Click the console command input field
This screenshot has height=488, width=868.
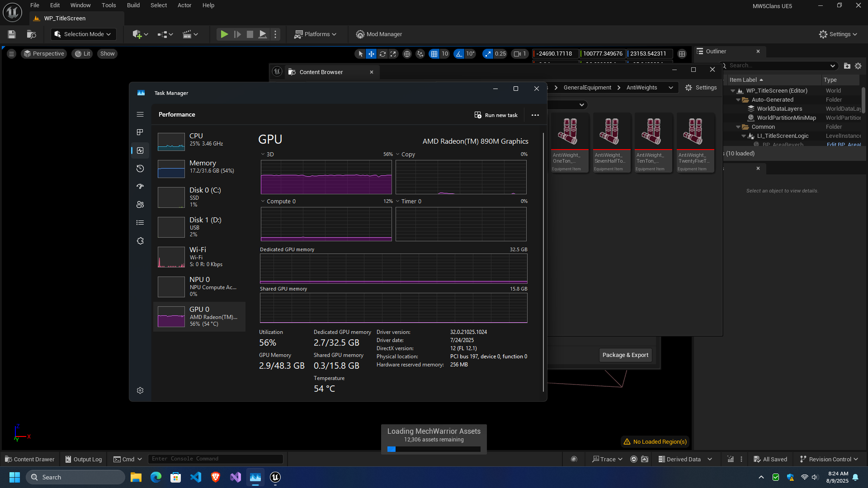216,459
